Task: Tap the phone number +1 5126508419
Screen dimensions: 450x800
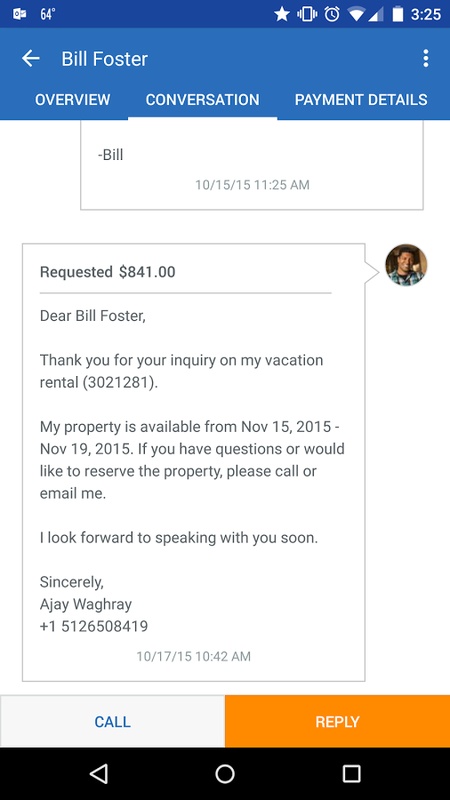Action: click(94, 626)
